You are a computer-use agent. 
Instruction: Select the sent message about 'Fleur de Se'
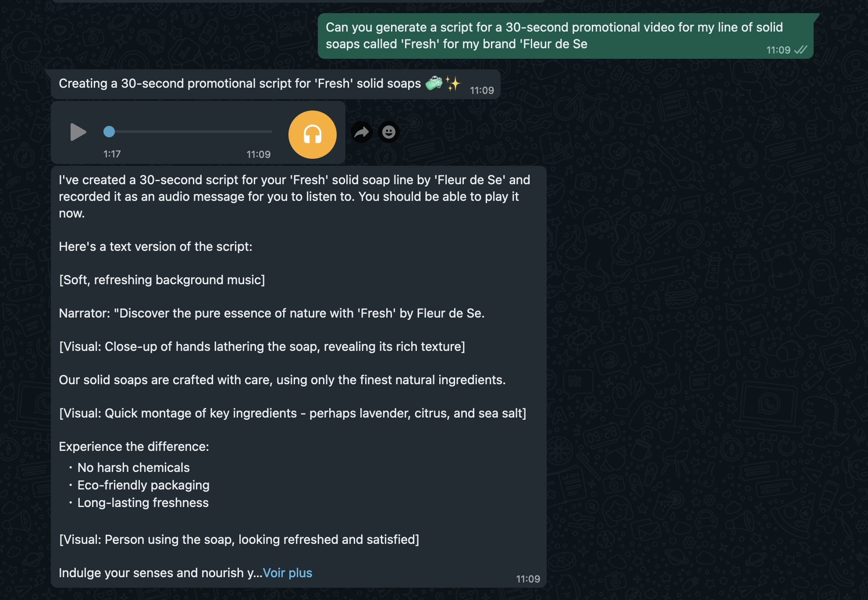click(566, 36)
